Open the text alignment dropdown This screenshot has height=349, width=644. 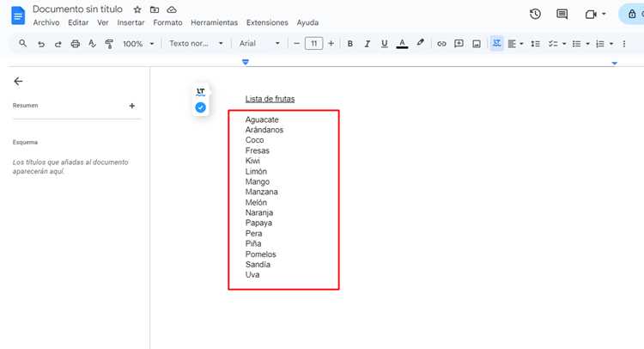tap(515, 44)
